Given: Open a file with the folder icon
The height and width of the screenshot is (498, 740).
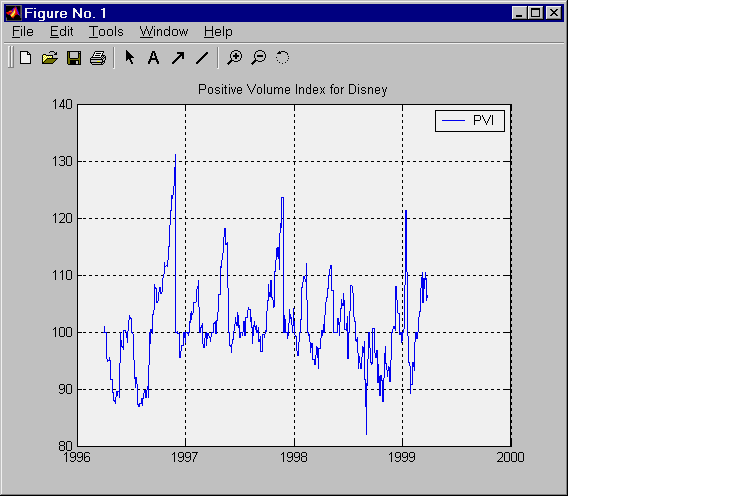Looking at the screenshot, I should 50,58.
